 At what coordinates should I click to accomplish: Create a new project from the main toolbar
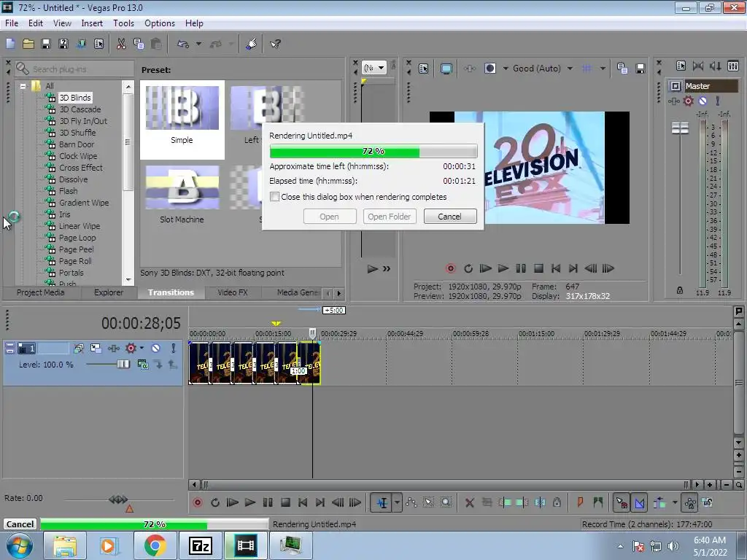coord(10,44)
